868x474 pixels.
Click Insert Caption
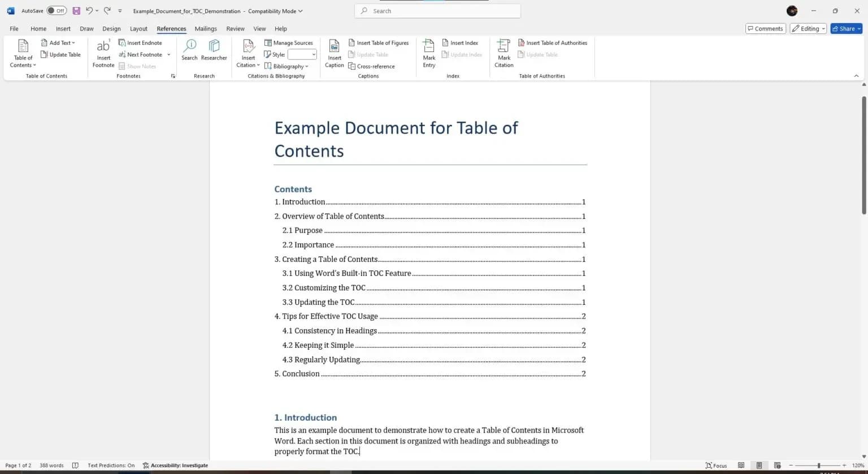(334, 54)
